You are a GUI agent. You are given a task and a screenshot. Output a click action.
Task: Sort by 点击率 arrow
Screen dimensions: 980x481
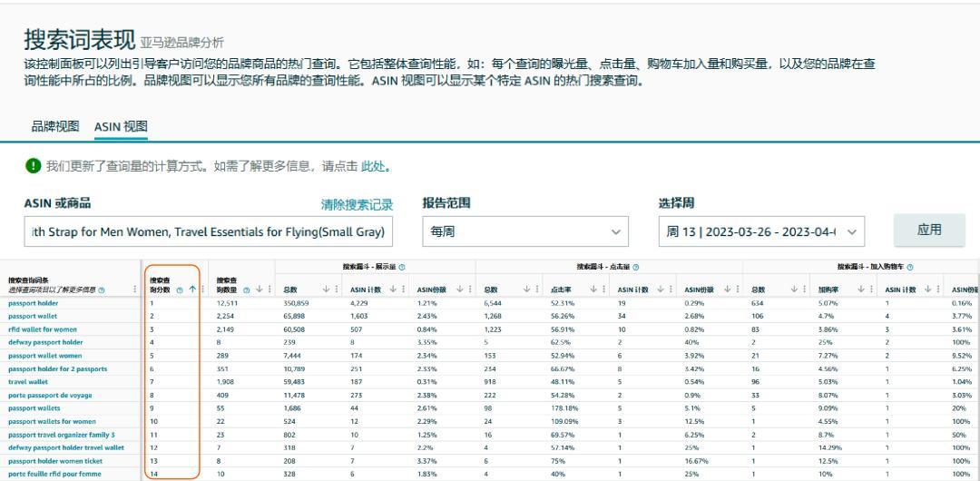(593, 289)
